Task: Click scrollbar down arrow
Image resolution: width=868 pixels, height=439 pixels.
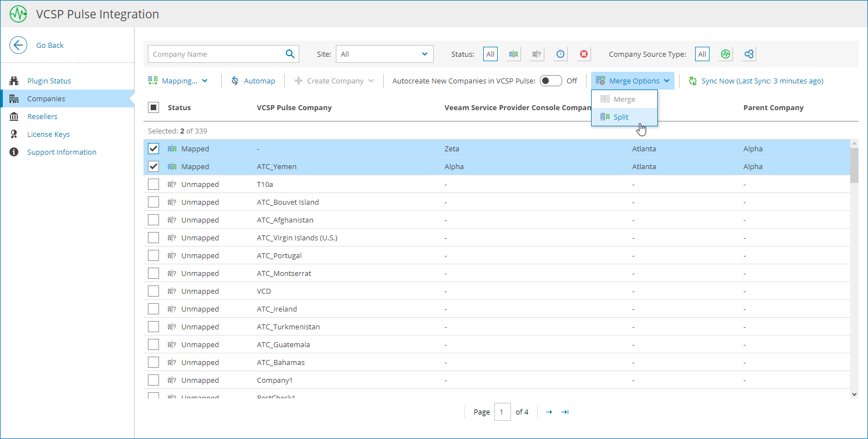Action: (x=855, y=394)
